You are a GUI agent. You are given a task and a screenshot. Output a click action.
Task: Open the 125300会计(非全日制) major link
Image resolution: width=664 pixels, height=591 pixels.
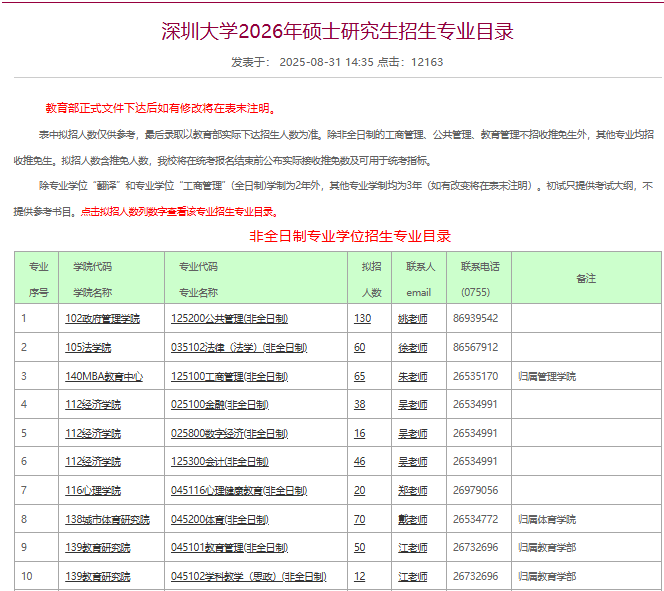[220, 461]
